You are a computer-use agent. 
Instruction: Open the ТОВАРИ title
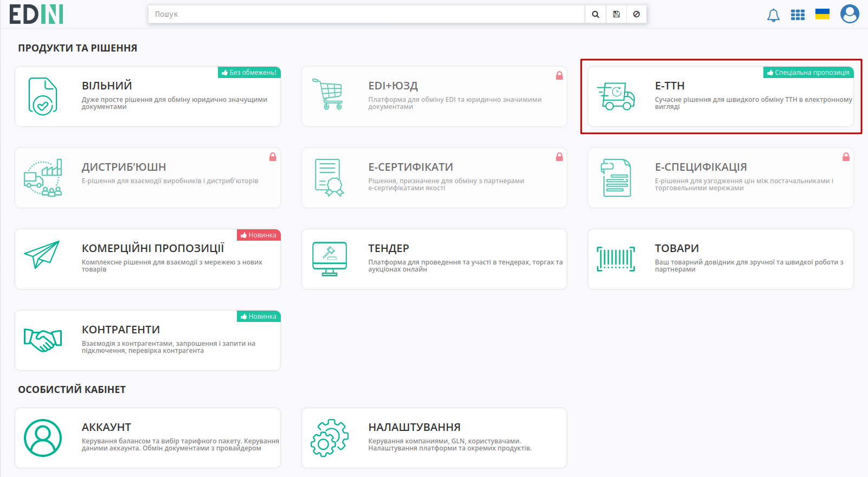(x=677, y=248)
